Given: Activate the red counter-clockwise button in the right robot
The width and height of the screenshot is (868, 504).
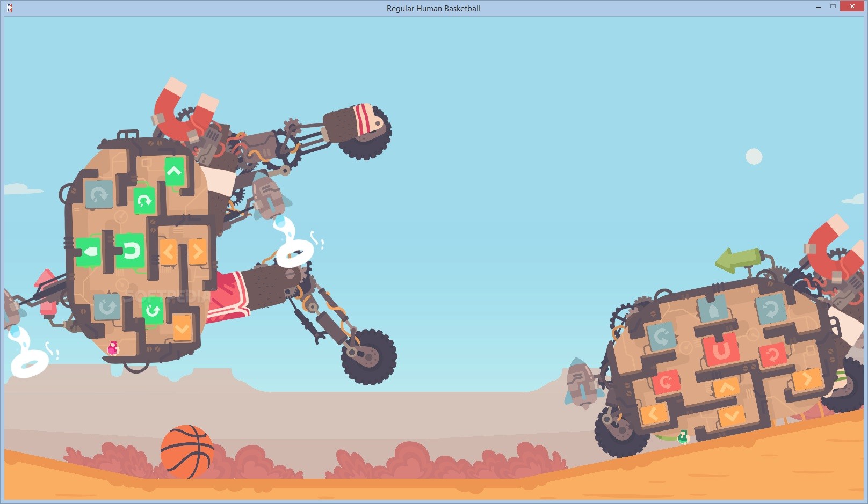Looking at the screenshot, I should coord(666,382).
